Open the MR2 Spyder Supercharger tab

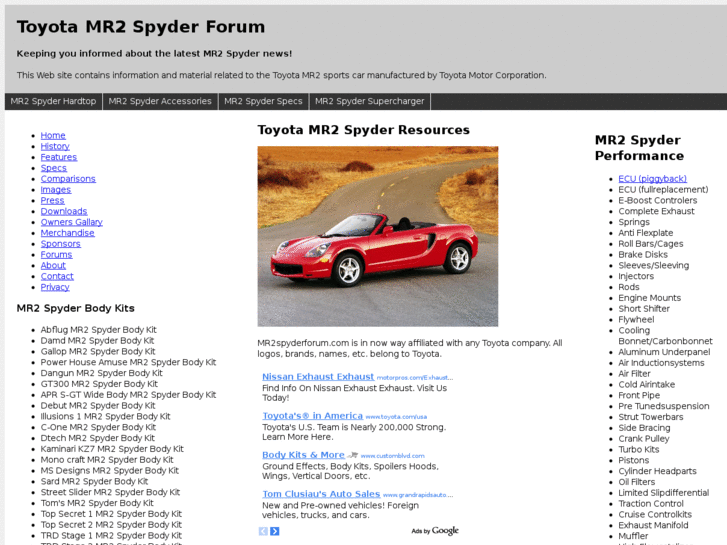[370, 101]
